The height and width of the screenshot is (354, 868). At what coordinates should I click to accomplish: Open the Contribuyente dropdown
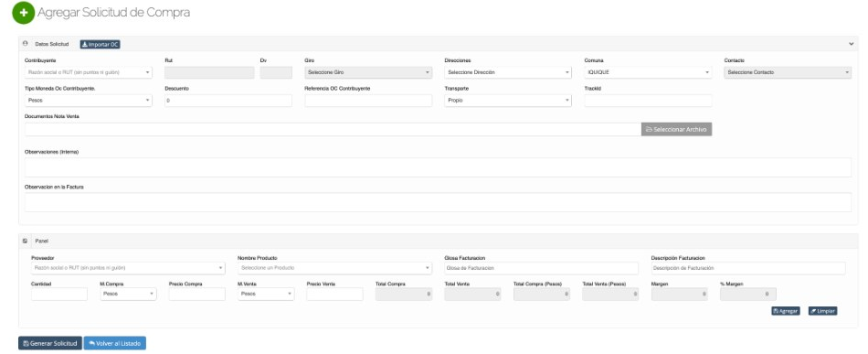pos(89,72)
